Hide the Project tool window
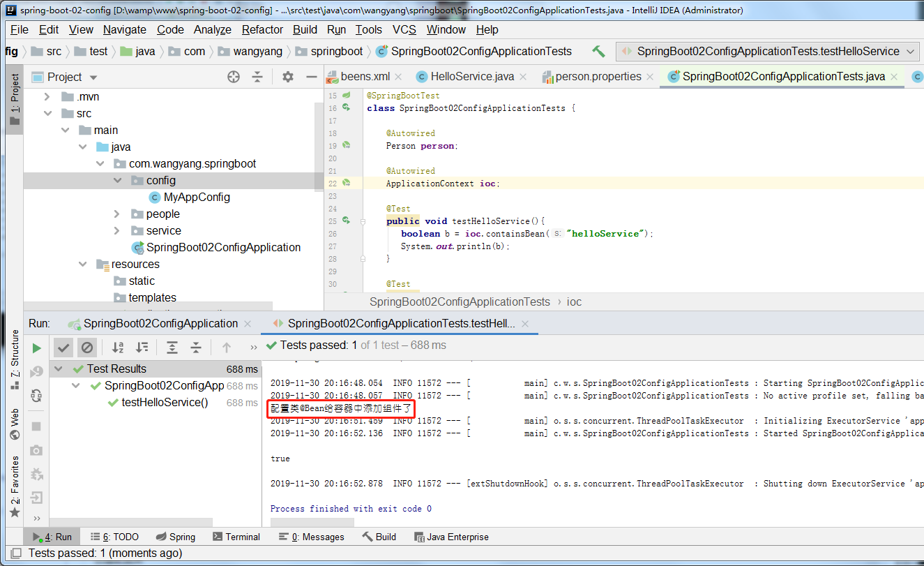 pos(312,77)
